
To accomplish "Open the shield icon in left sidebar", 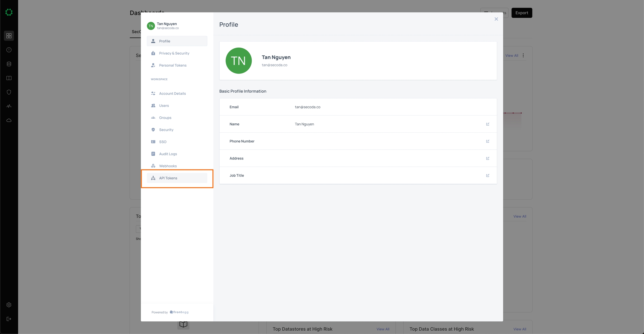I will [9, 92].
